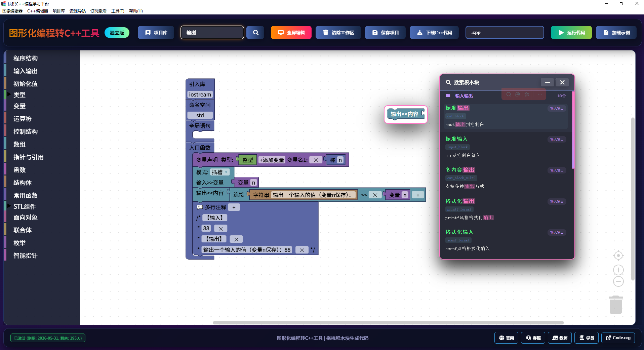Zoom in using the plus icon

point(618,270)
